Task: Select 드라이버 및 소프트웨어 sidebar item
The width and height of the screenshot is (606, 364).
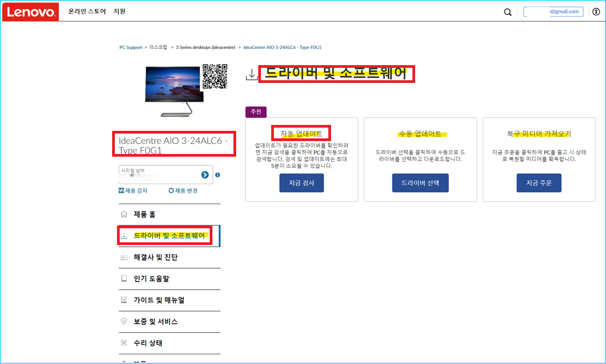Action: [169, 235]
